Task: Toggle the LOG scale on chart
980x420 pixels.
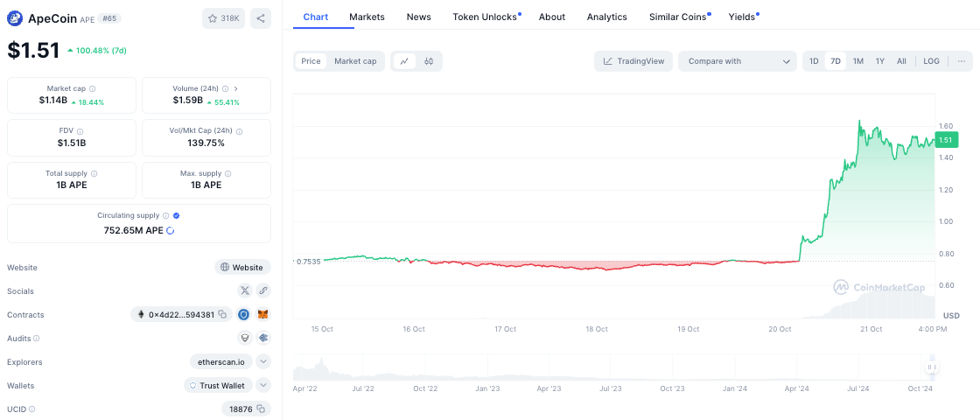Action: click(x=931, y=61)
